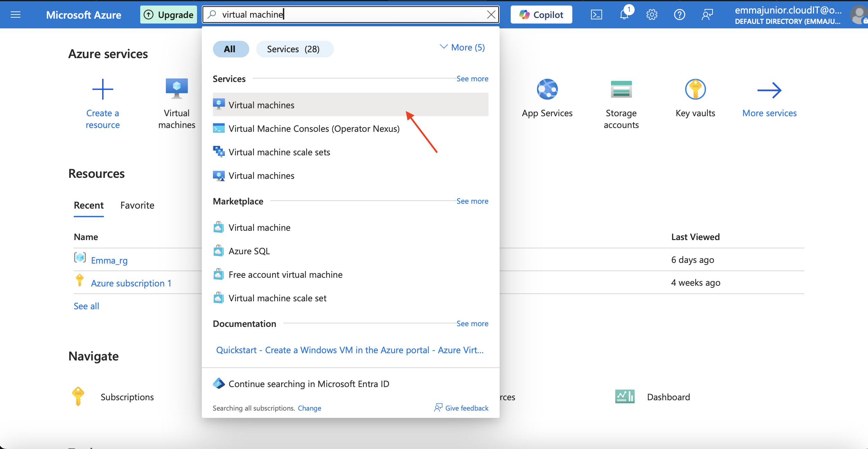Image resolution: width=868 pixels, height=449 pixels.
Task: Click the Free account virtual machine bag icon
Action: [218, 274]
